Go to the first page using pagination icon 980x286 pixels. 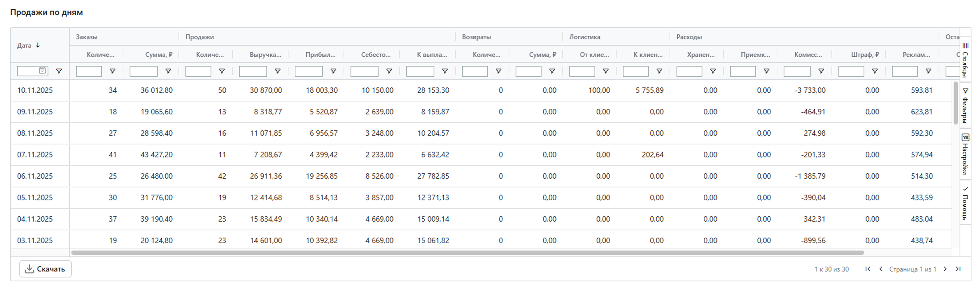[x=868, y=269]
